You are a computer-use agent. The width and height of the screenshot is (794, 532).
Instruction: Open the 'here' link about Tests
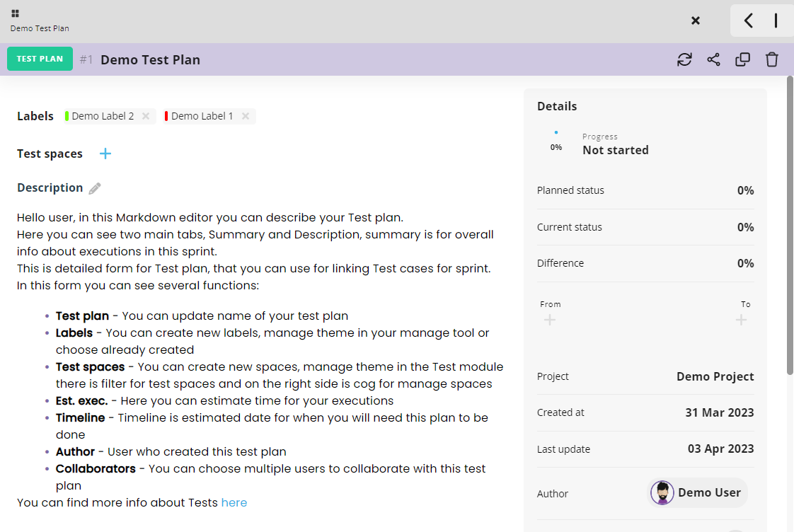[x=234, y=502]
